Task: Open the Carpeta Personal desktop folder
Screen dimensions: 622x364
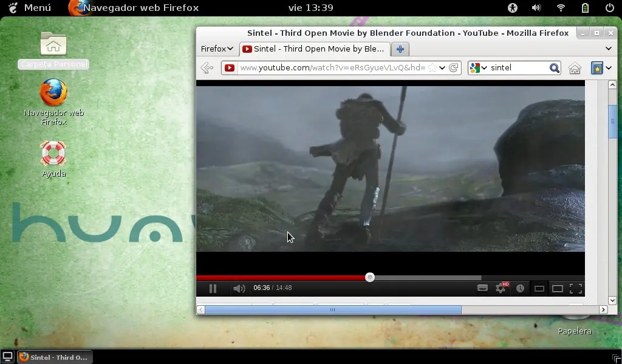Action: (53, 50)
